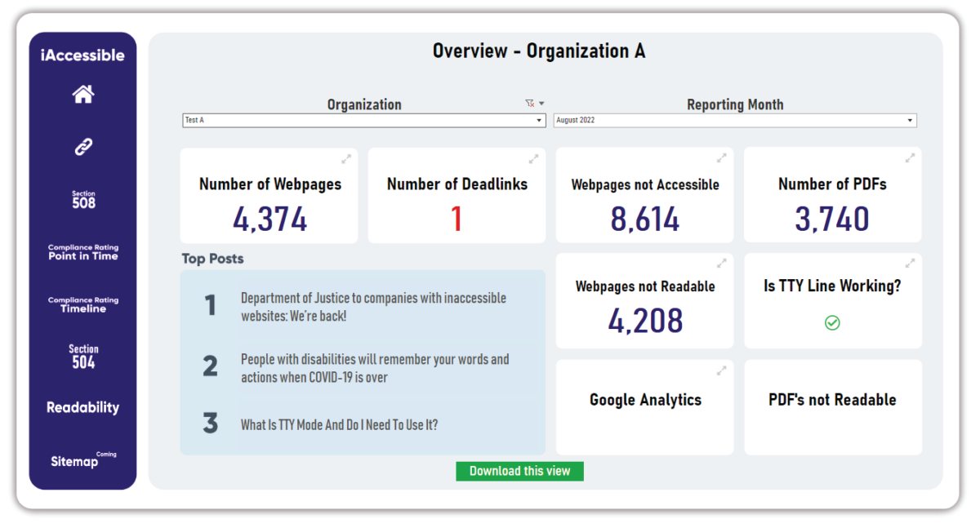Expand the Number of PDFs card
Screen dimensions: 980x528
pyautogui.click(x=909, y=158)
